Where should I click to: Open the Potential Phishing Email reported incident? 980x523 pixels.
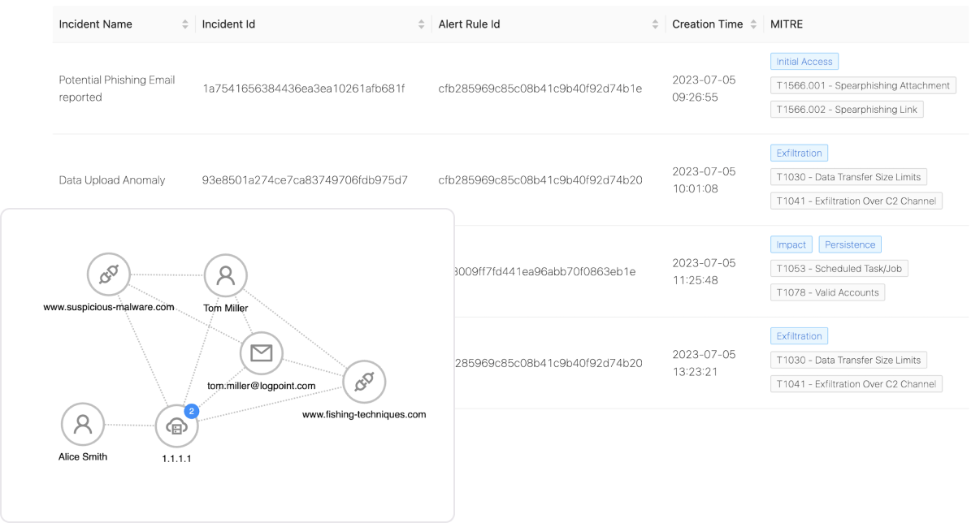coord(116,89)
